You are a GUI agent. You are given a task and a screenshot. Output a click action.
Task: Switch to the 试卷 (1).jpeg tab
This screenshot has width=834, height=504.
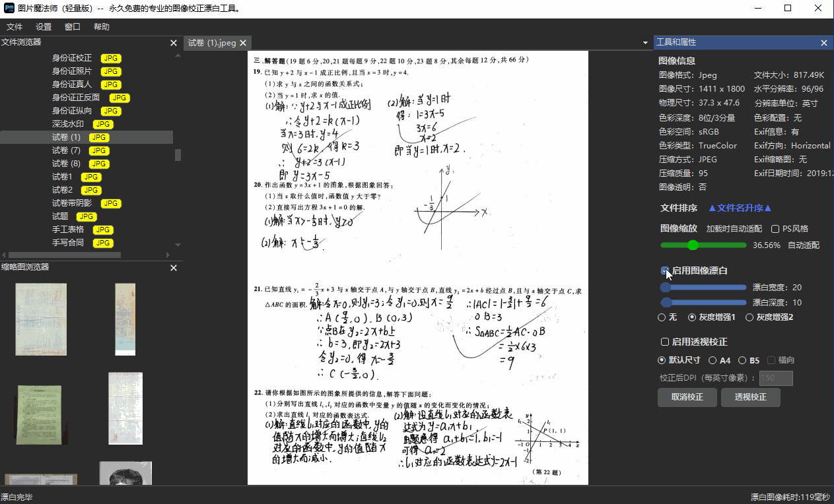[x=213, y=41]
